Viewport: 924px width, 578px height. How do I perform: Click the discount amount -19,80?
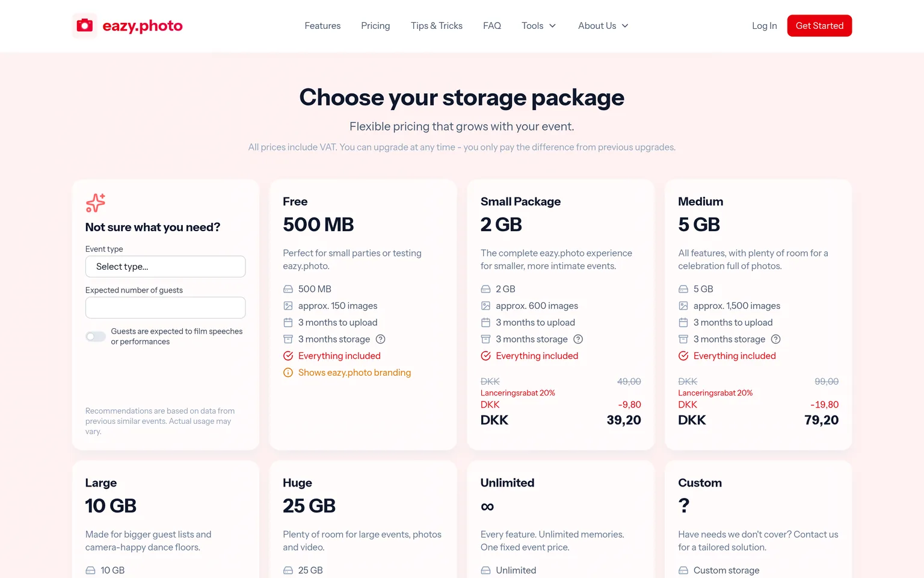pyautogui.click(x=825, y=405)
